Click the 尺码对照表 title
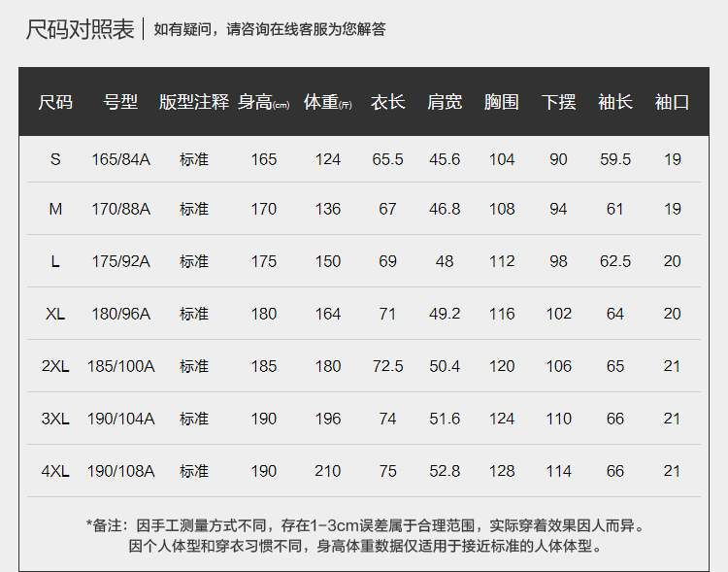Viewport: 728px width, 572px height. tap(80, 29)
